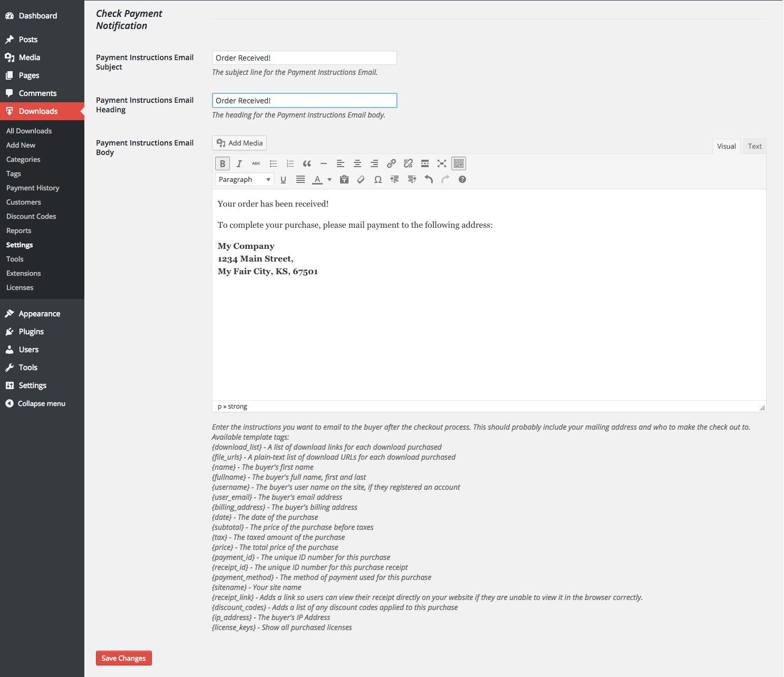The image size is (784, 677).
Task: Click the paste as text clipboard icon
Action: click(344, 180)
